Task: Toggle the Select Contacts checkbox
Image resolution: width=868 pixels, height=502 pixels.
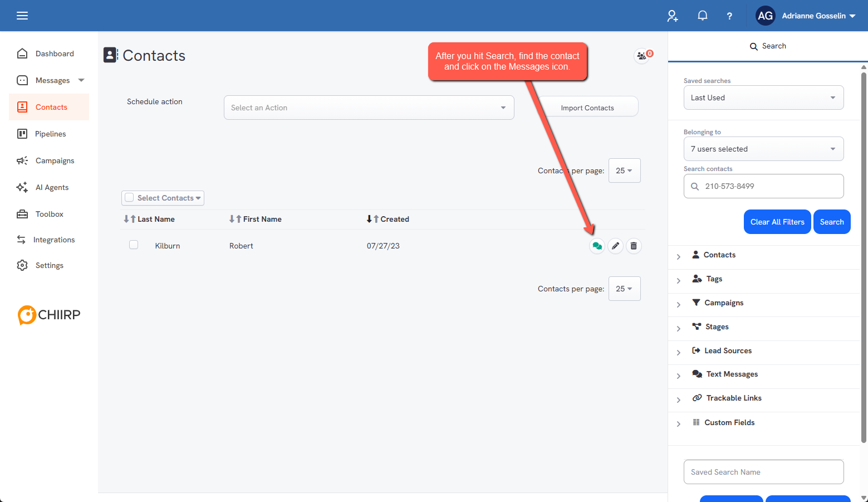Action: [x=129, y=198]
